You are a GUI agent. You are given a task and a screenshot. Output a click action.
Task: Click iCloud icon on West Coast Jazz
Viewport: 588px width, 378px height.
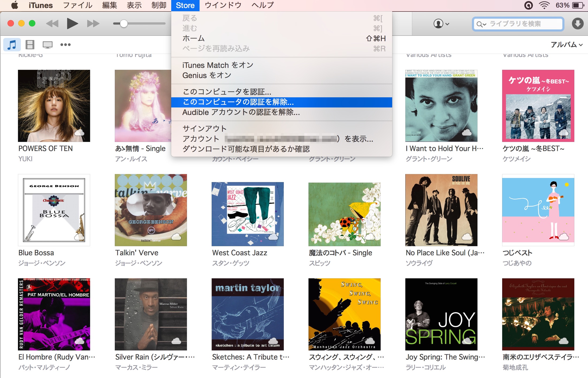tap(273, 236)
